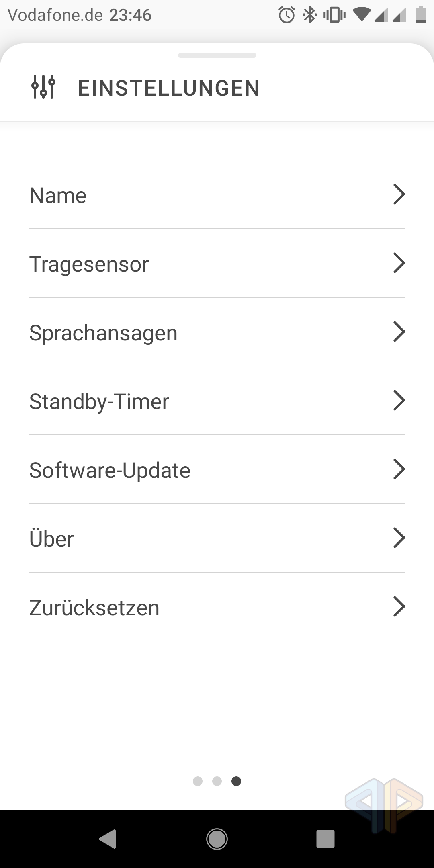Open the Software-Update menu entry
Image resolution: width=434 pixels, height=868 pixels.
[x=110, y=470]
